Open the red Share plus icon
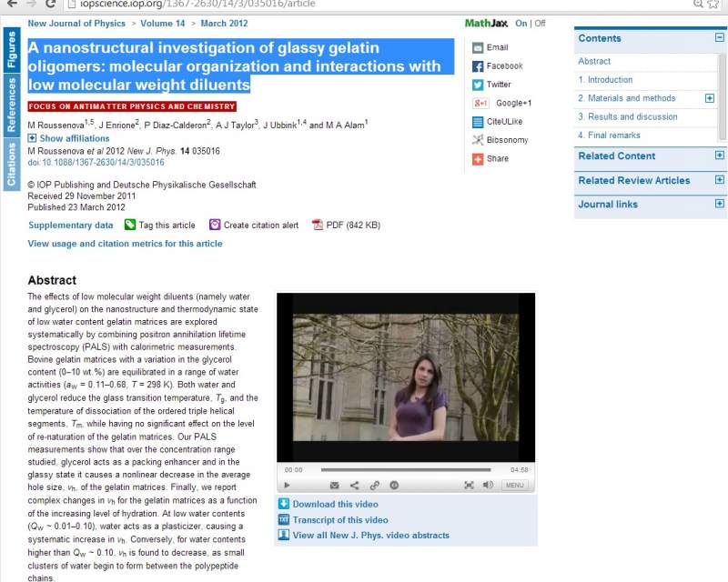728x582 pixels. click(477, 159)
